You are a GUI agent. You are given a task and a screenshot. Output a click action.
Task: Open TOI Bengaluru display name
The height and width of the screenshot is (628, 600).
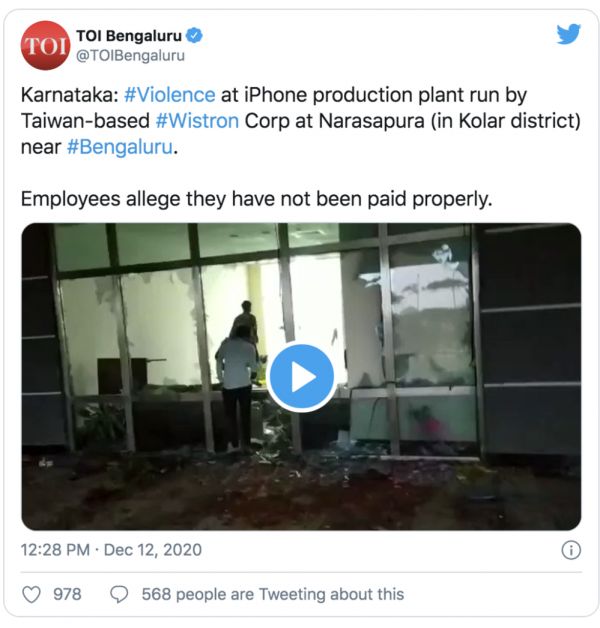[x=129, y=36]
